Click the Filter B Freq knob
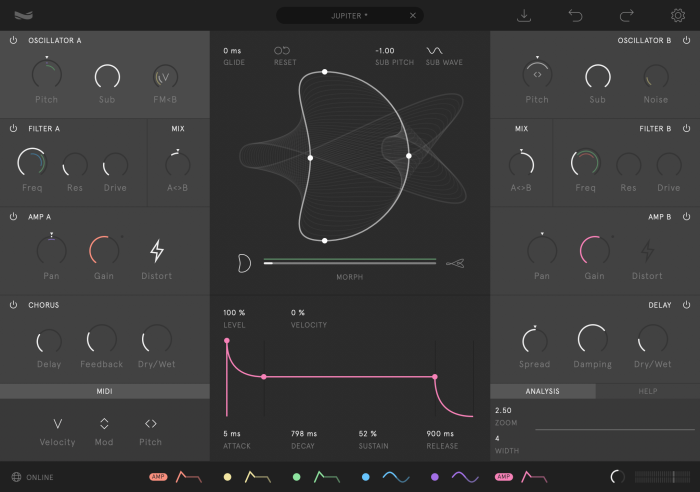Image resolution: width=700 pixels, height=492 pixels. pyautogui.click(x=585, y=163)
